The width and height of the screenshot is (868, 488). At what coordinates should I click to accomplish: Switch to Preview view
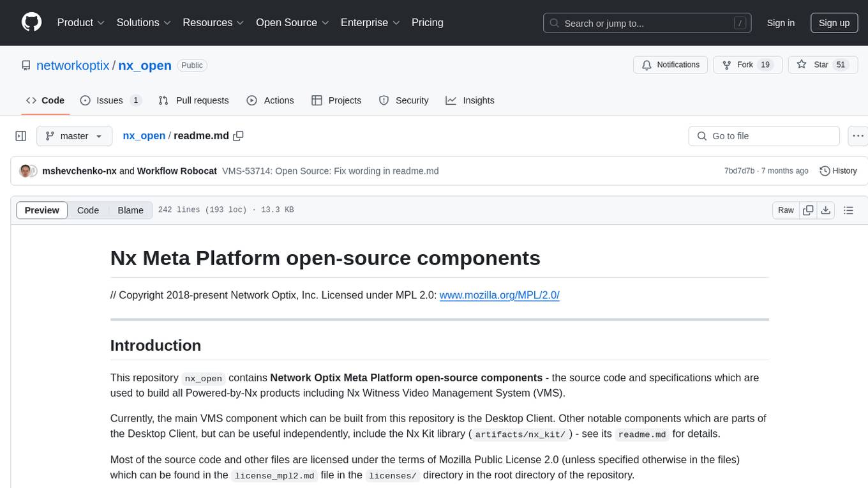(x=42, y=210)
